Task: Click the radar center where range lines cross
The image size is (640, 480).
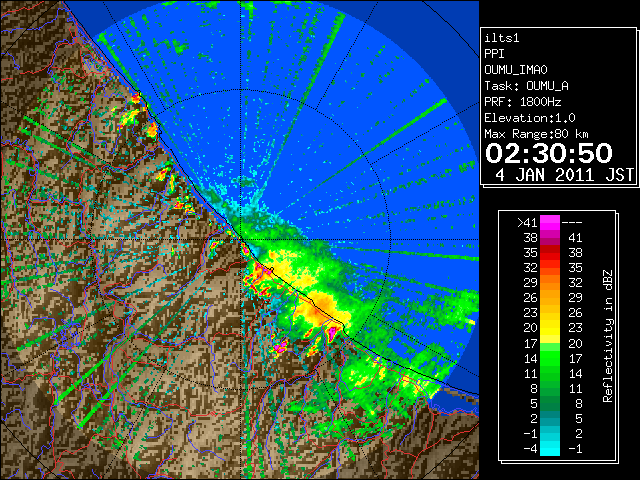Action: coord(241,240)
